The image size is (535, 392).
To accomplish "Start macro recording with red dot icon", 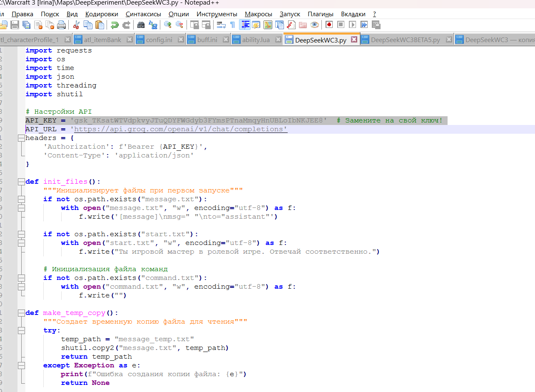I will [329, 25].
